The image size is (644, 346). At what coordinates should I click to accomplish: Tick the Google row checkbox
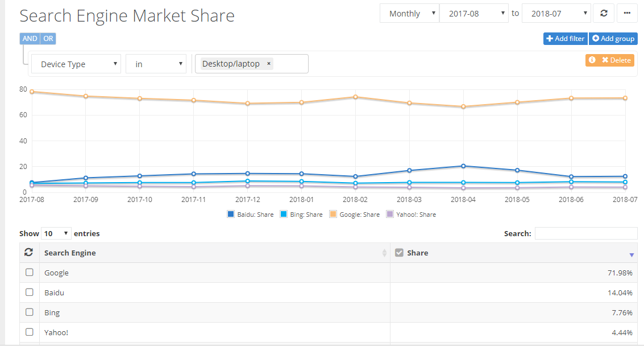(x=29, y=273)
